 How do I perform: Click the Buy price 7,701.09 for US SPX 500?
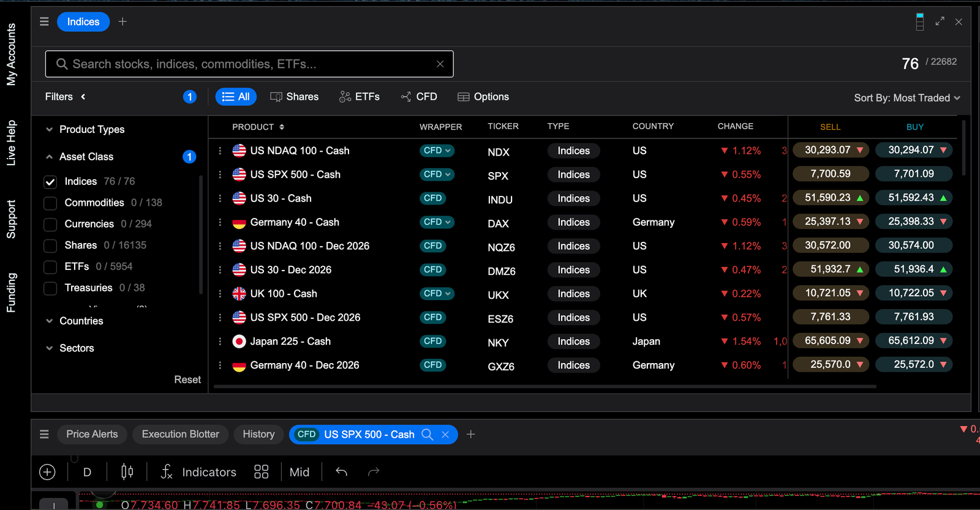pos(914,174)
